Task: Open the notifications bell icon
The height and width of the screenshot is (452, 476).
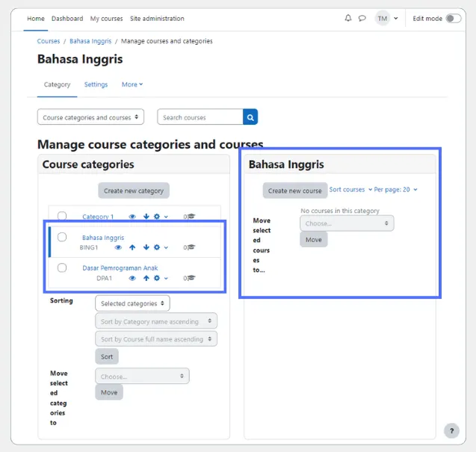Action: coord(348,18)
